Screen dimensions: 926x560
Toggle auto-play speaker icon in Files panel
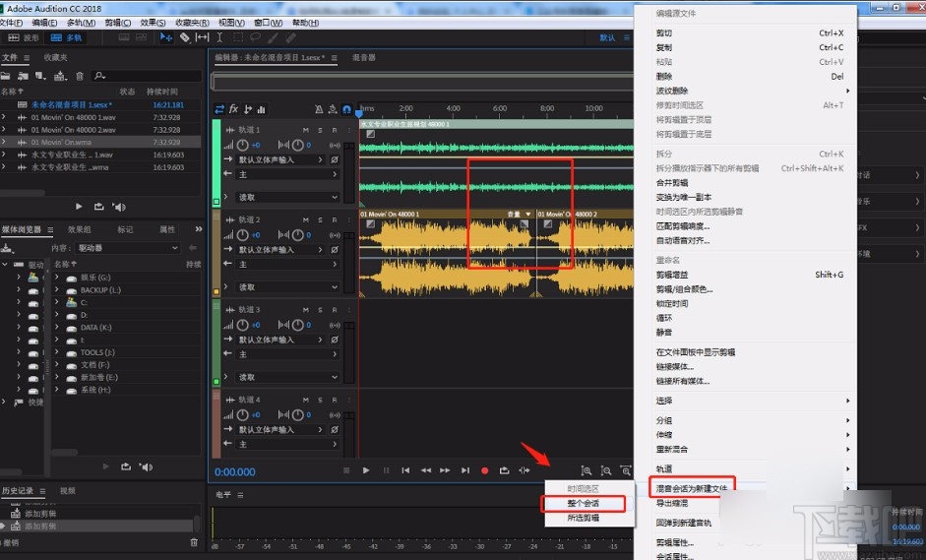119,207
